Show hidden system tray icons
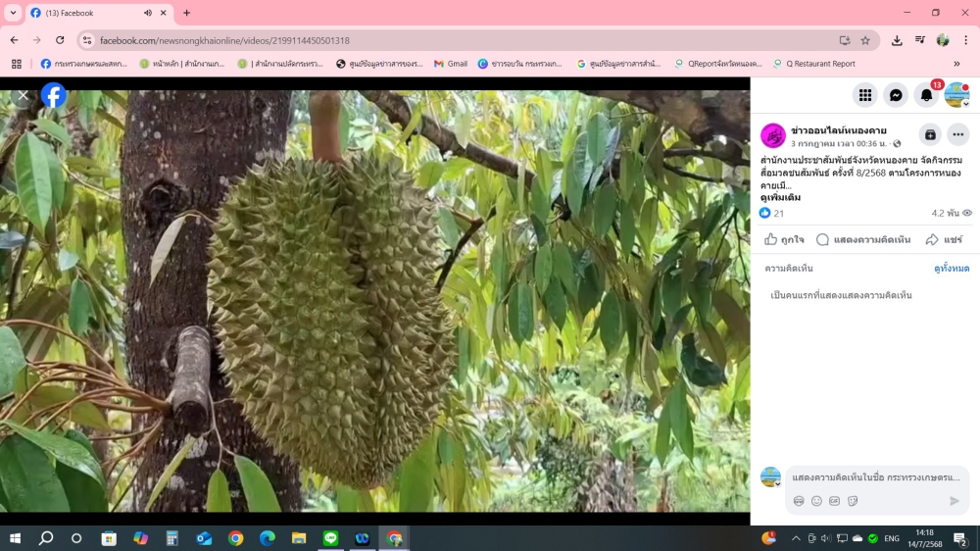Screen dimensions: 980x551 pyautogui.click(x=796, y=538)
